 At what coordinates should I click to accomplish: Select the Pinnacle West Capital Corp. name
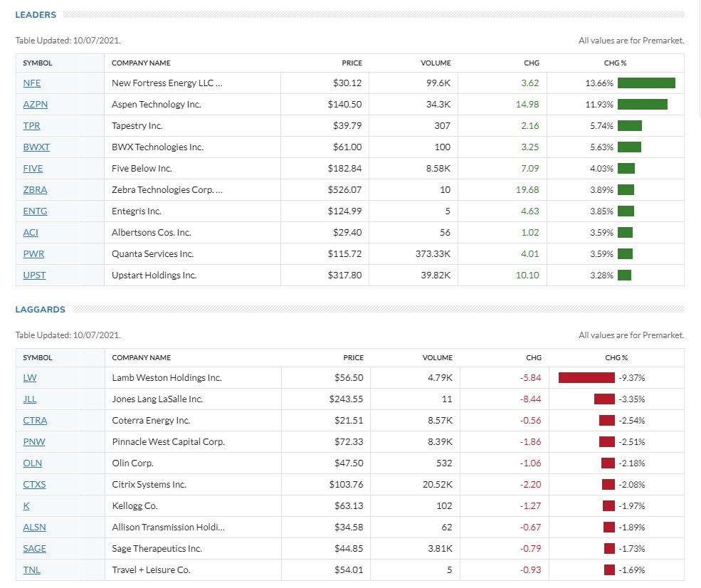[x=168, y=442]
